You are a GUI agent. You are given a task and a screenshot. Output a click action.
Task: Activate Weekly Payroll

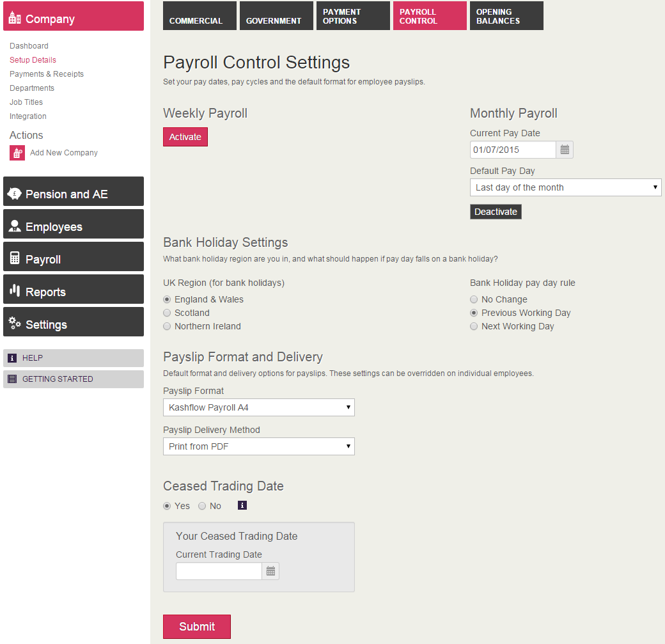pos(185,137)
